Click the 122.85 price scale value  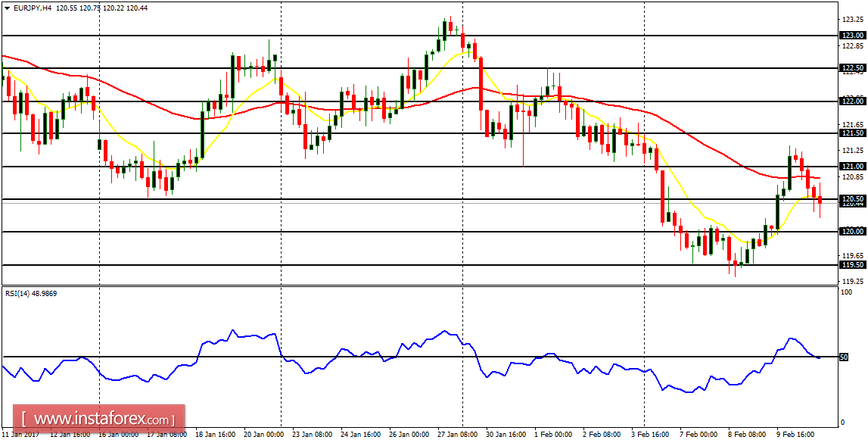pos(853,45)
